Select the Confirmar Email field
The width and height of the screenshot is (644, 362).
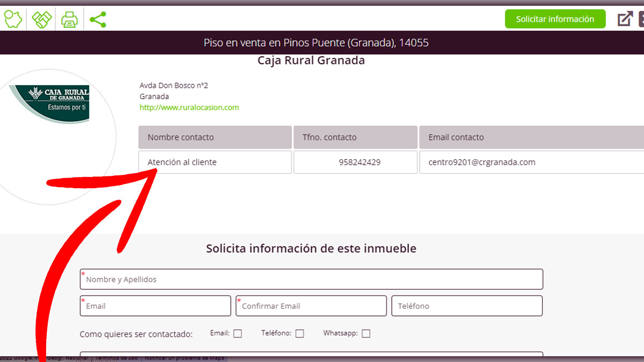point(311,306)
